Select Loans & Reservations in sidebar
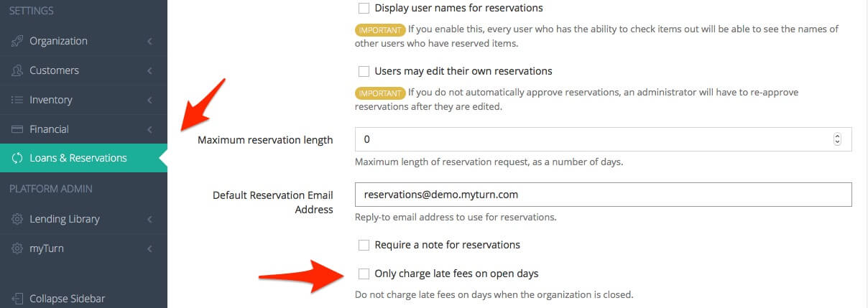 [78, 159]
